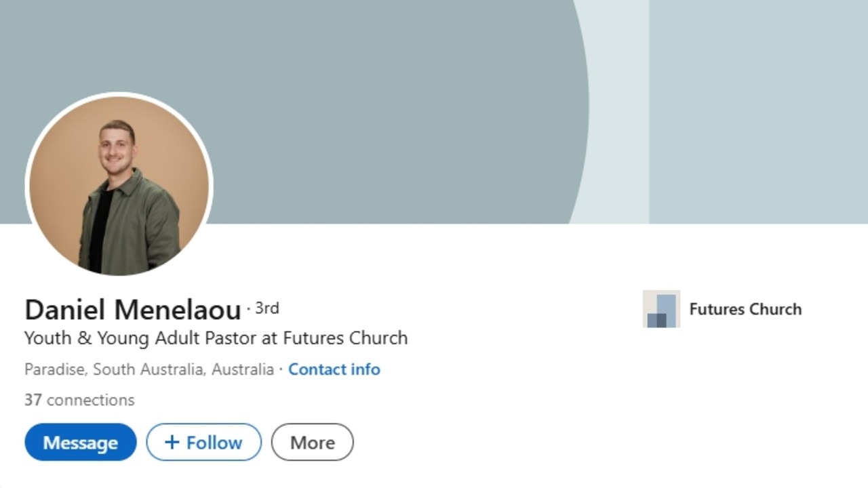
Task: Click the name Daniel Menelaou heading
Action: click(133, 310)
